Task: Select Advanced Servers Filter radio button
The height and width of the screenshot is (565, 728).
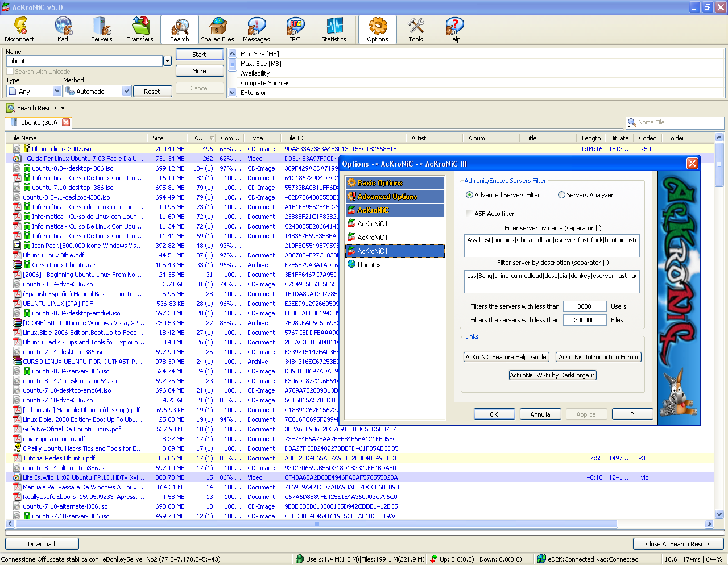Action: tap(469, 195)
